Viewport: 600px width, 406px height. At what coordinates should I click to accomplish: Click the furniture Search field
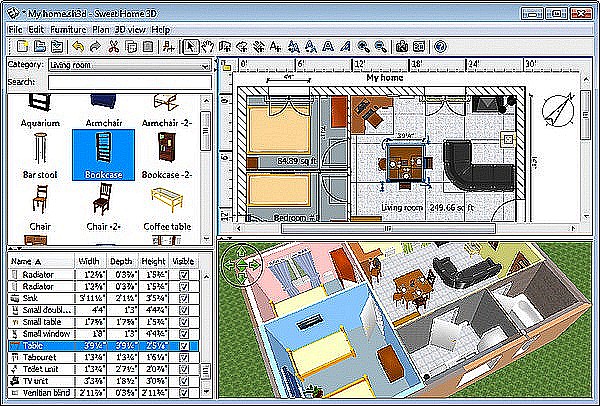point(130,82)
